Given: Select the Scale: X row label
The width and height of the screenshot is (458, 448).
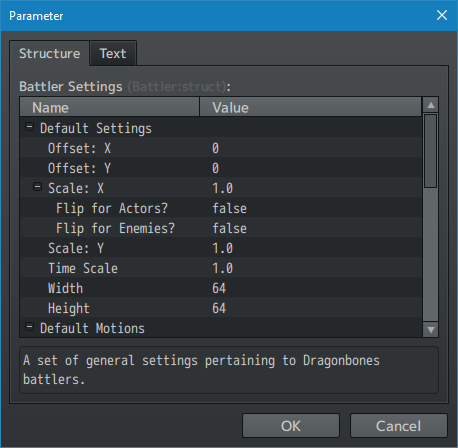Looking at the screenshot, I should [76, 188].
